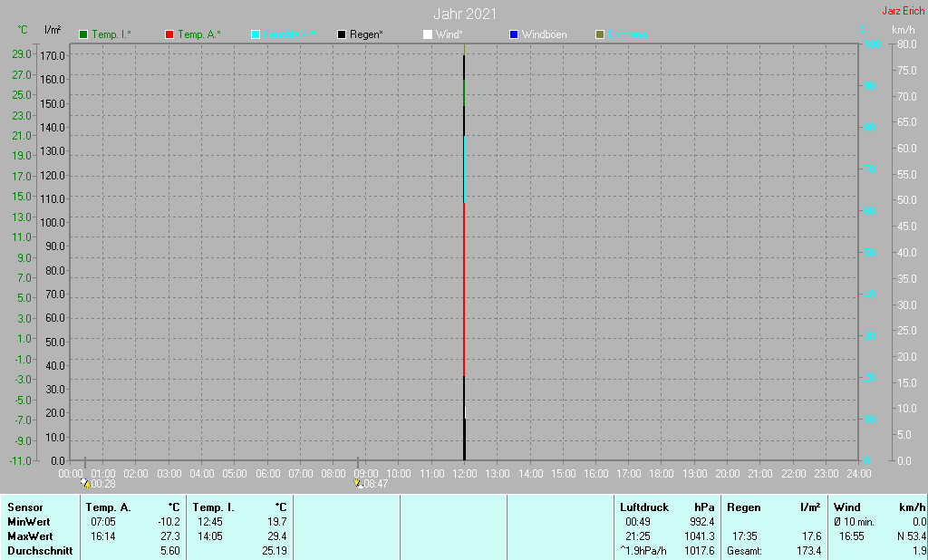Click the 12:00 time axis label
The width and height of the screenshot is (928, 560).
pyautogui.click(x=465, y=473)
